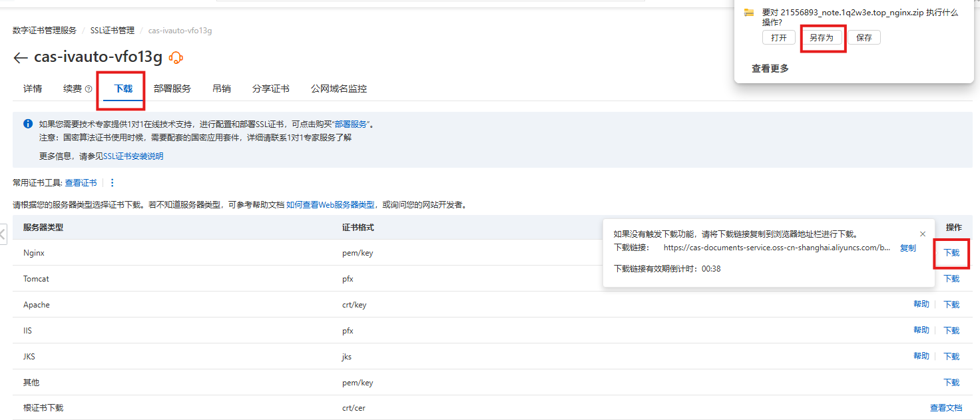
Task: Close the download link popup with the X
Action: tap(922, 234)
